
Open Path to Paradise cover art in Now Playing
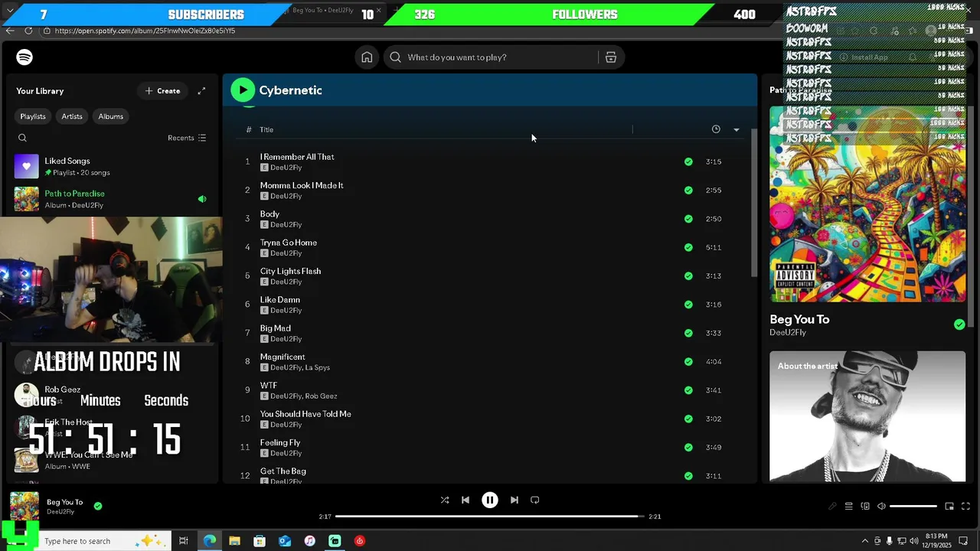pyautogui.click(x=867, y=204)
